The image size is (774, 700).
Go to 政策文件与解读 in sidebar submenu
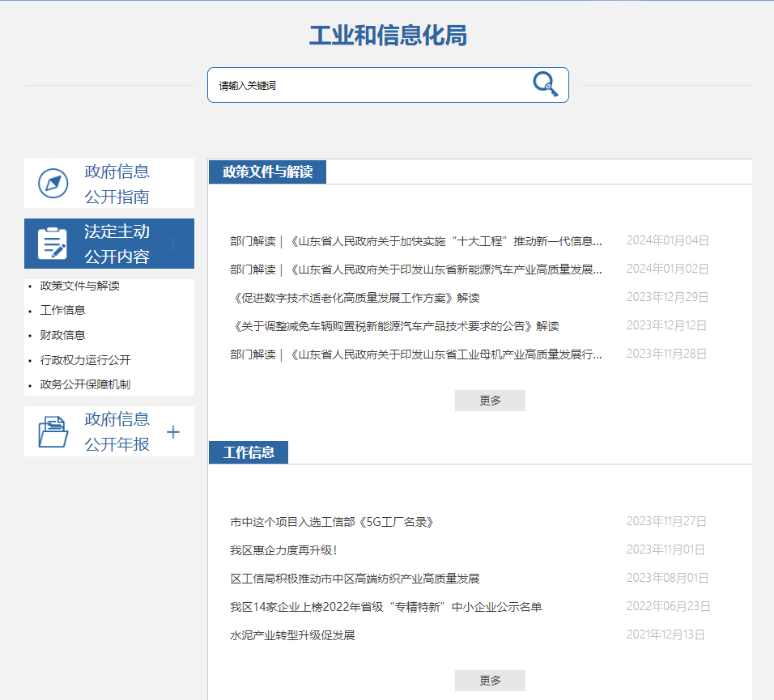tap(79, 286)
